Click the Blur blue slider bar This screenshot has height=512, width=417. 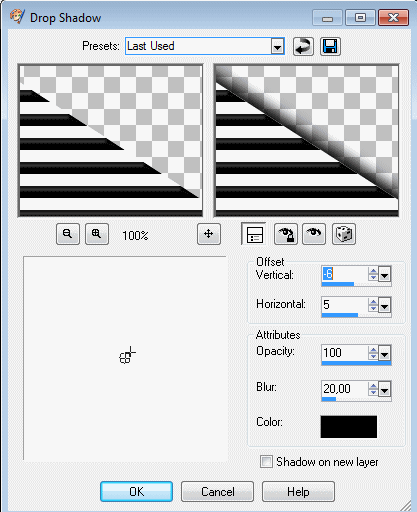(x=329, y=399)
